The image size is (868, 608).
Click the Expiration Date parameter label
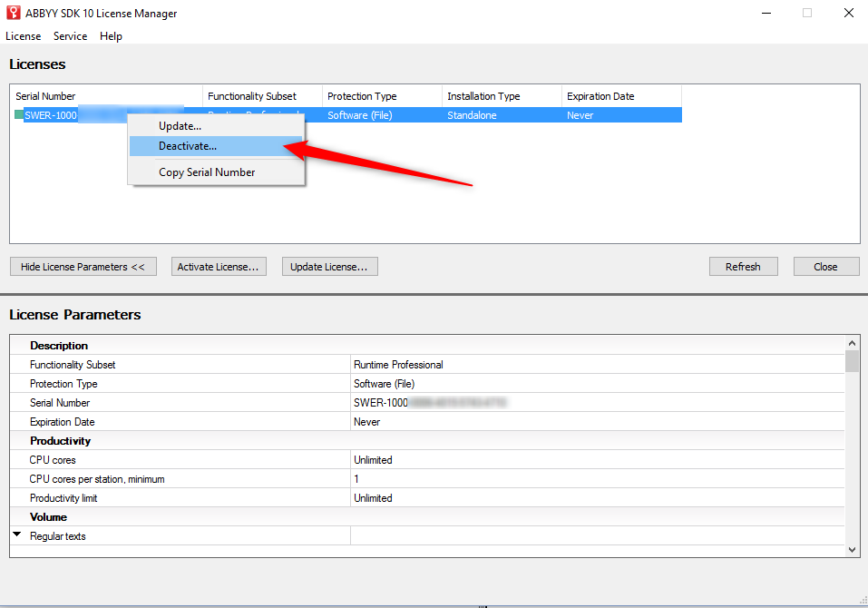coord(62,422)
